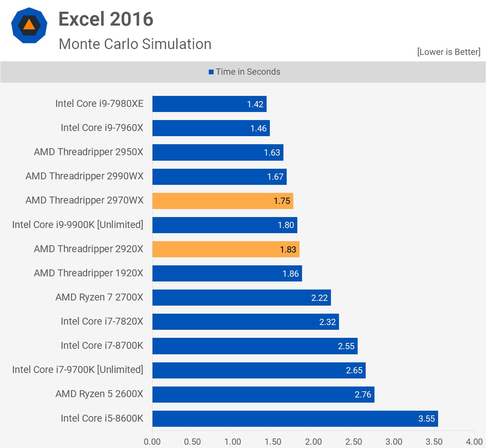Click the AMD Threadripper 2950X label
This screenshot has width=486, height=448.
(x=88, y=152)
